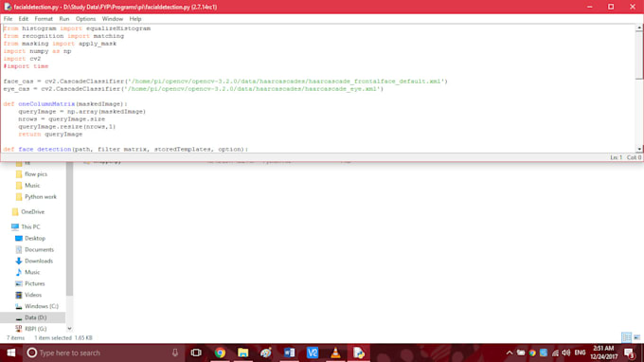Click the Videos film icon in navigation pane
644x362 pixels.
[x=19, y=295]
